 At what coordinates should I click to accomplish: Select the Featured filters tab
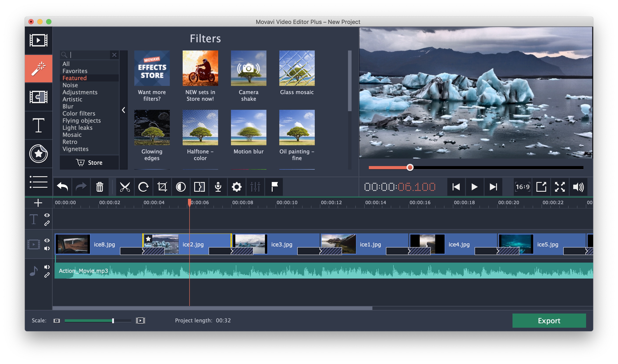74,78
